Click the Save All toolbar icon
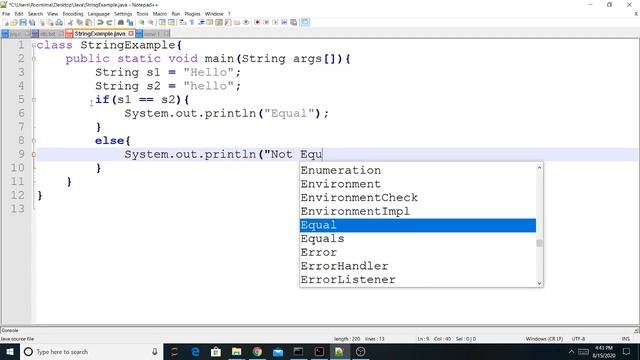The image size is (640, 360). point(32,22)
